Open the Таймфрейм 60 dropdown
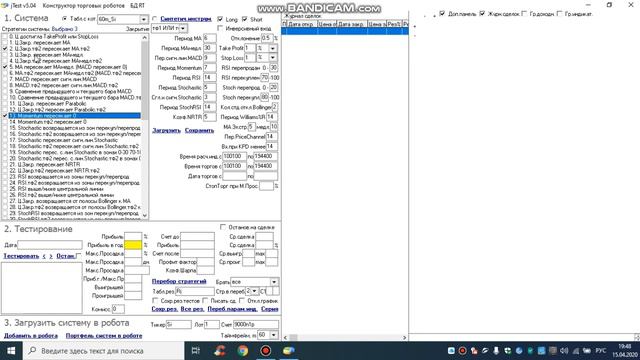This screenshot has height=360, width=640. pos(273,335)
